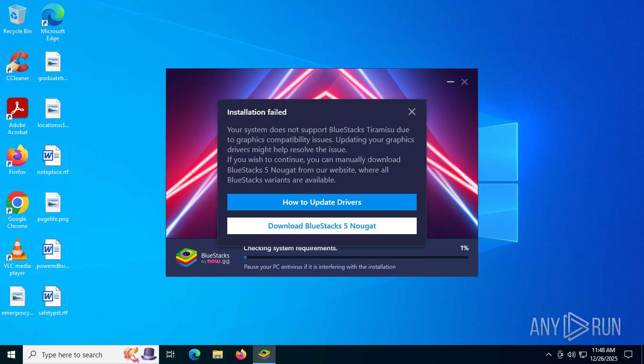Show hidden system tray icons
The image size is (644, 364).
pos(549,355)
